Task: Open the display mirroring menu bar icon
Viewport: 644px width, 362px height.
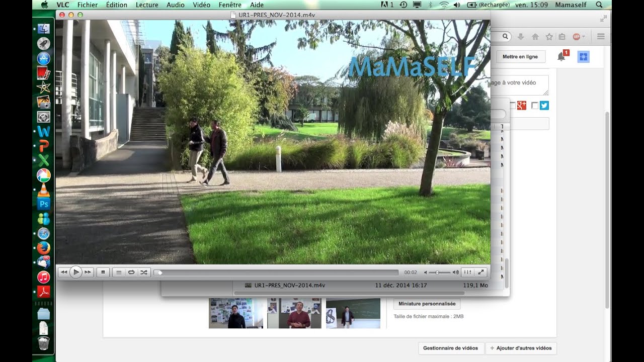Action: pos(417,5)
